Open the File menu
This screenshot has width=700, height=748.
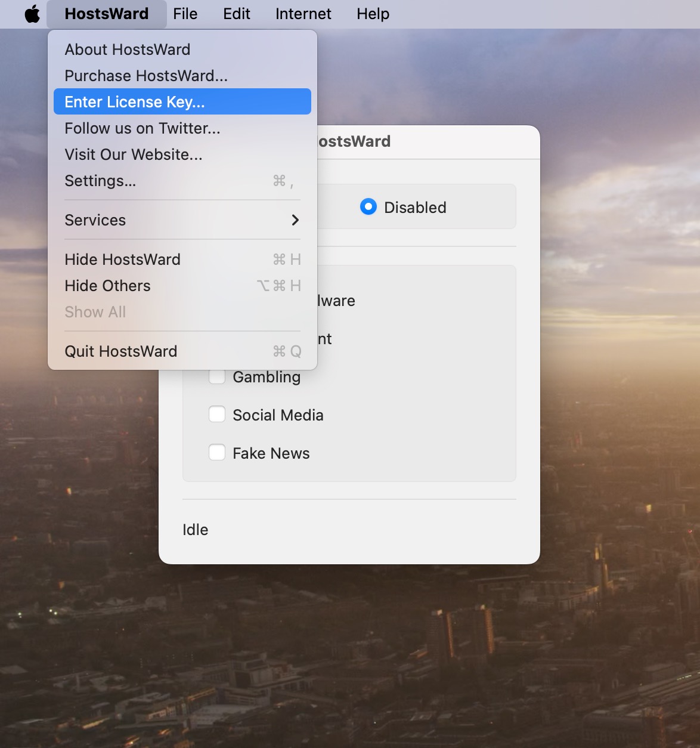185,14
